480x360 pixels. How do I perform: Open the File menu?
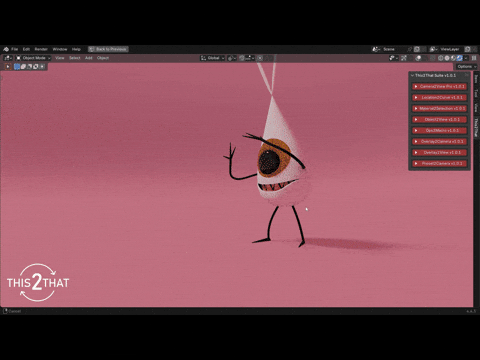(x=15, y=49)
